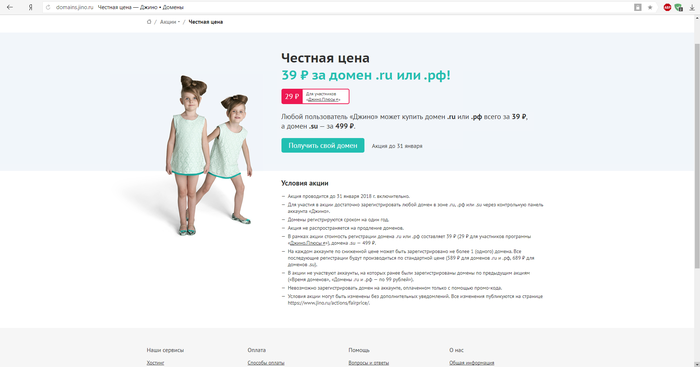
Task: Click the О нас footer heading
Action: [456, 350]
